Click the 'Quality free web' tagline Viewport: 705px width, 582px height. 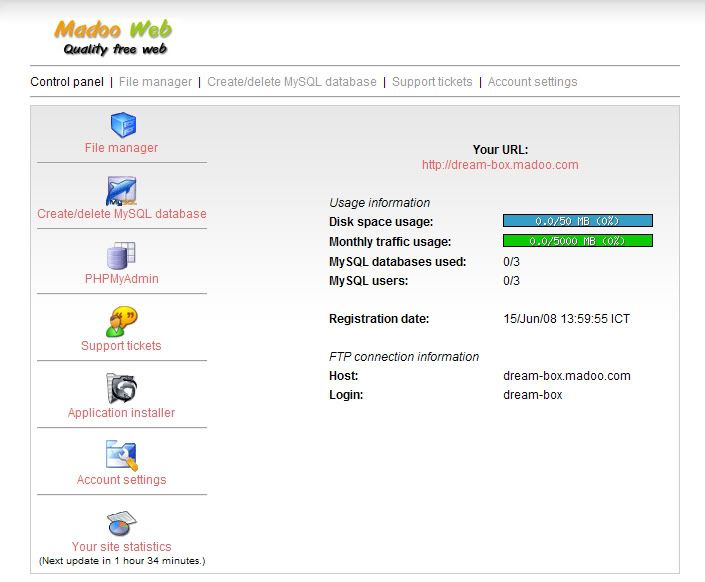(x=115, y=49)
